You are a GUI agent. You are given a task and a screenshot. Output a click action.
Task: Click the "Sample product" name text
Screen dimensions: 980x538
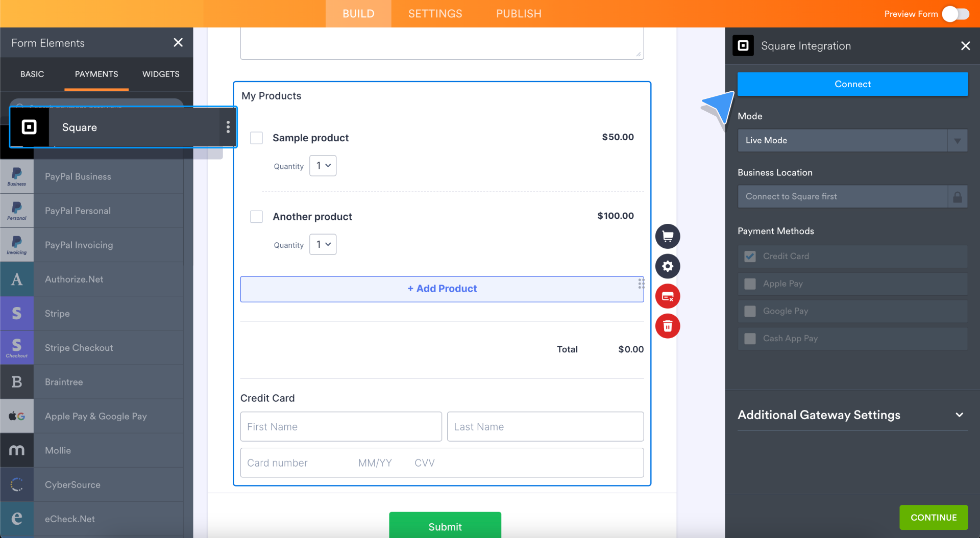pyautogui.click(x=311, y=138)
